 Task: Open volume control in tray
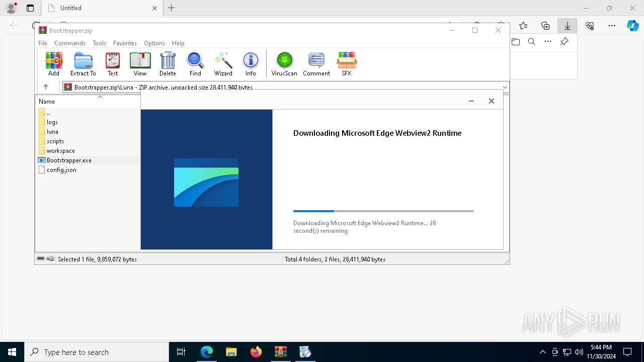click(579, 352)
